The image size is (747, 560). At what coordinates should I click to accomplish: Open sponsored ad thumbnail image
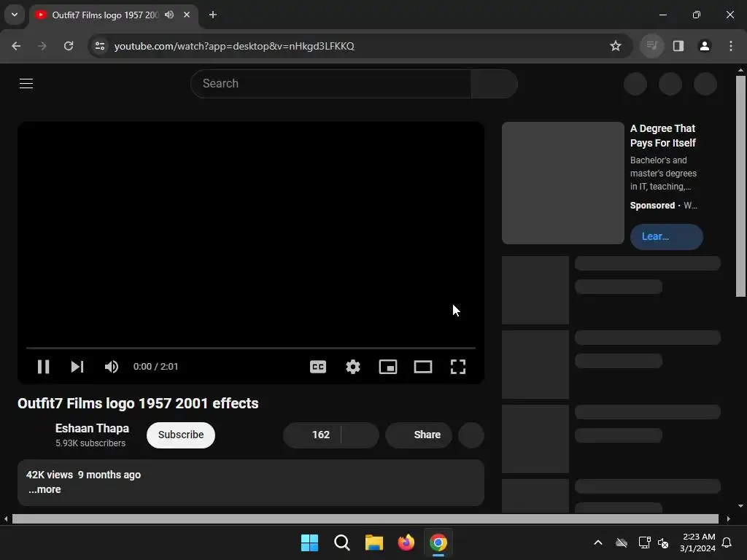point(563,183)
